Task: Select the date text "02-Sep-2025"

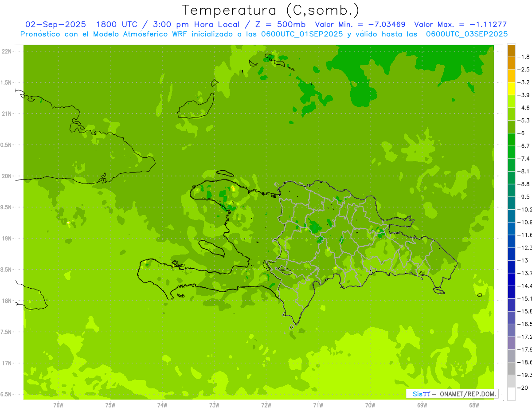Action: pos(55,25)
